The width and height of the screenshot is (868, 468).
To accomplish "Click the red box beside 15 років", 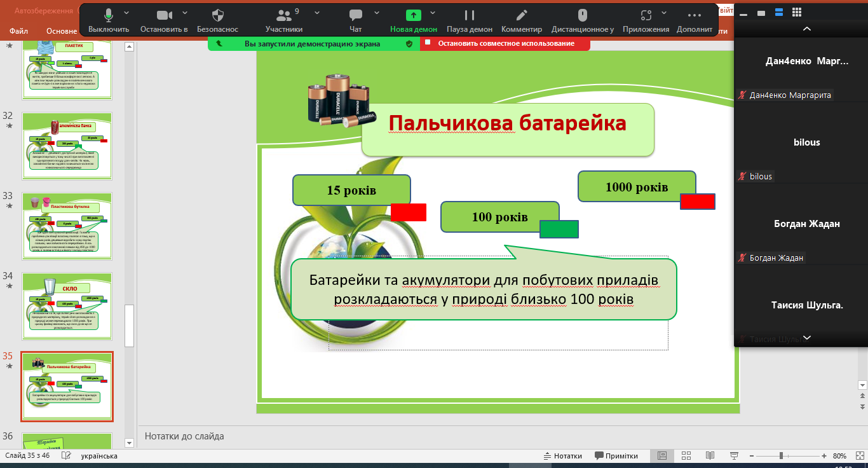I will (409, 212).
